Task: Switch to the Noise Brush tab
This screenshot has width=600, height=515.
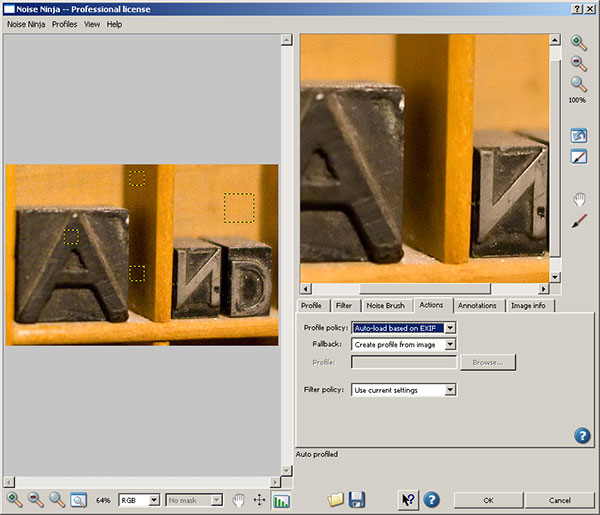Action: (385, 305)
